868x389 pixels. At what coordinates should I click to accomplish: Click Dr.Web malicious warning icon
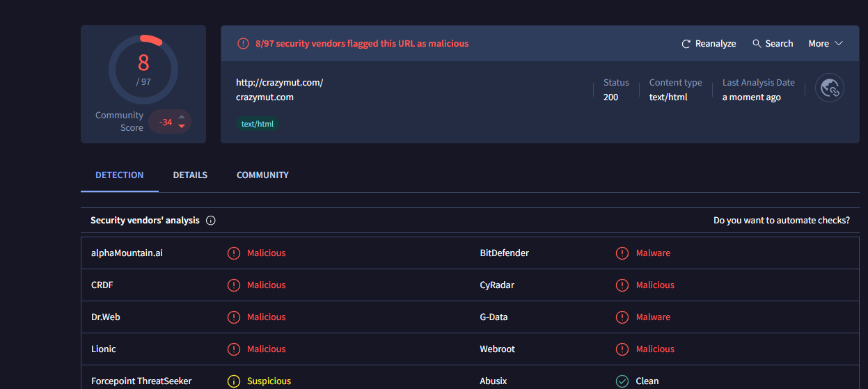click(x=234, y=317)
